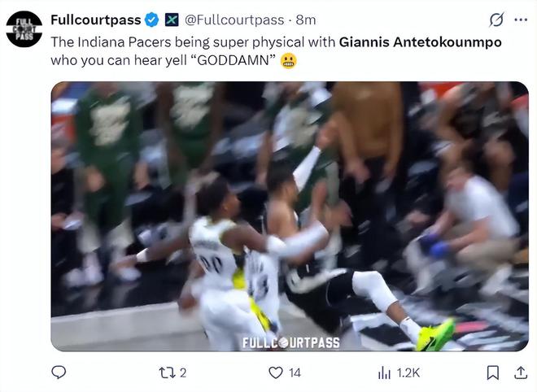
Task: Share the post via upload icon
Action: (x=521, y=372)
